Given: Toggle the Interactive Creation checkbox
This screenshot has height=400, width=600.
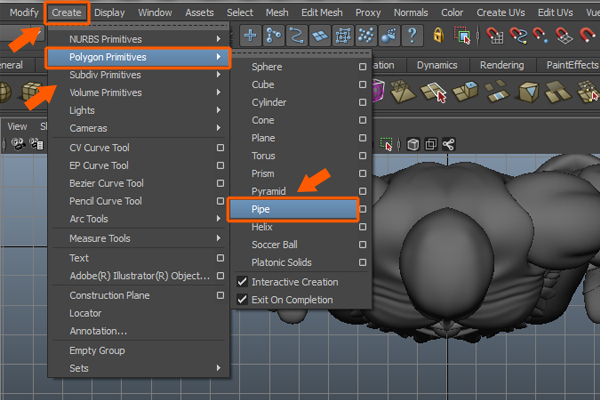Looking at the screenshot, I should pos(241,282).
